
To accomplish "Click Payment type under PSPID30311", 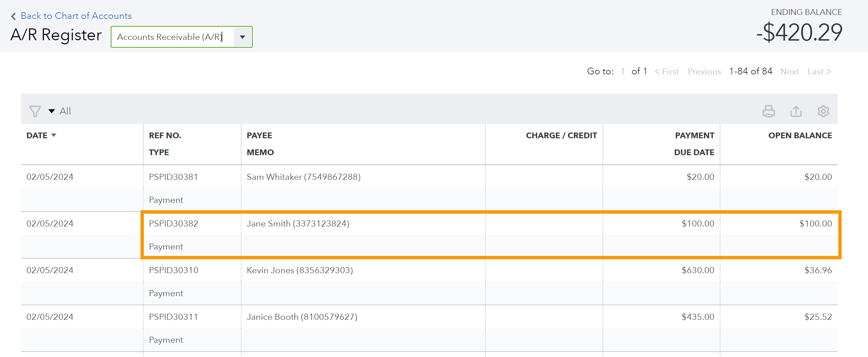I will pyautogui.click(x=166, y=340).
